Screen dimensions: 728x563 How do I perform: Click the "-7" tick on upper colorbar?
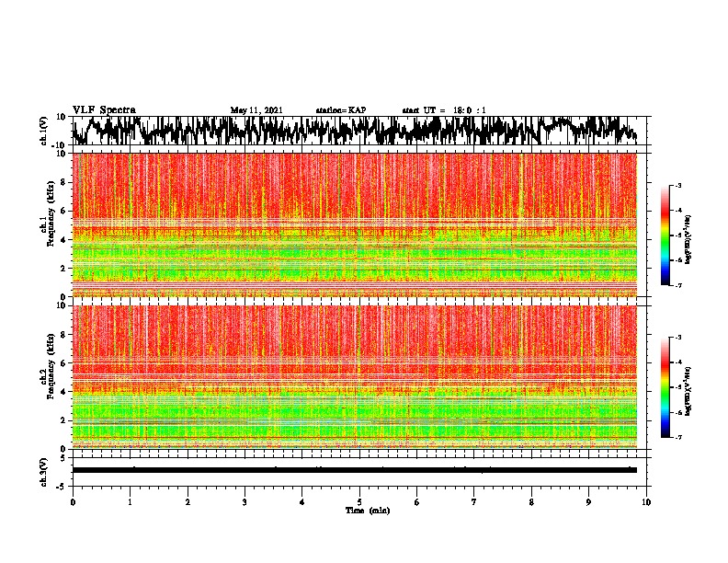pyautogui.click(x=677, y=285)
